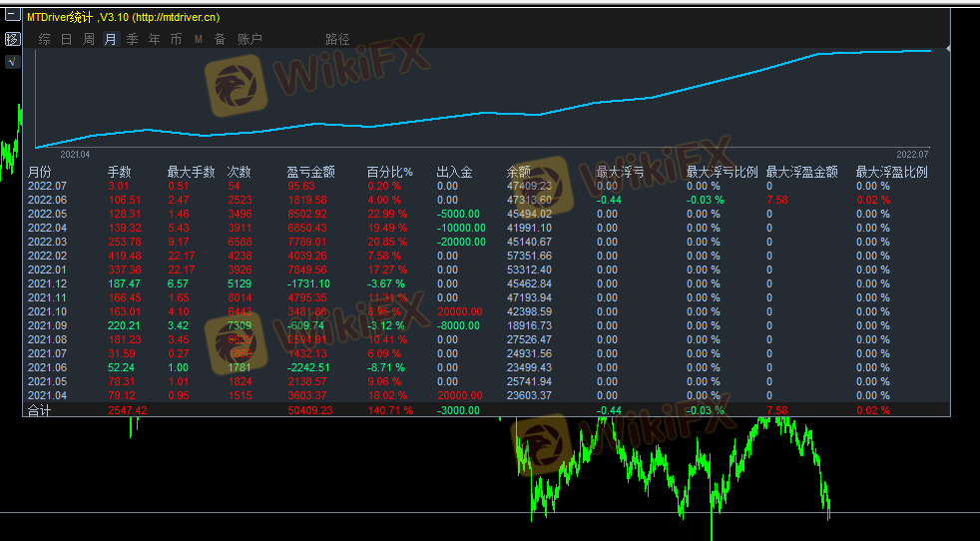Click the small arrow at chart's right edge
This screenshot has height=541, width=980.
947,48
